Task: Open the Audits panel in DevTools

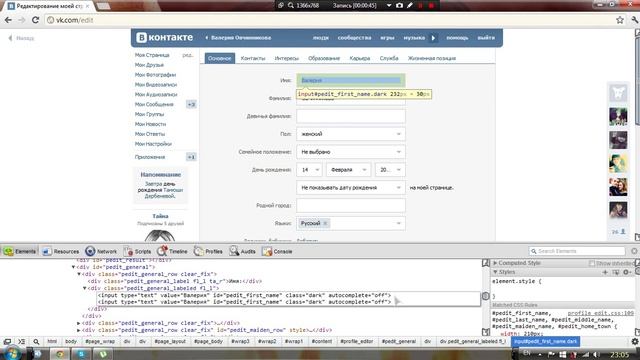Action: coord(242,251)
